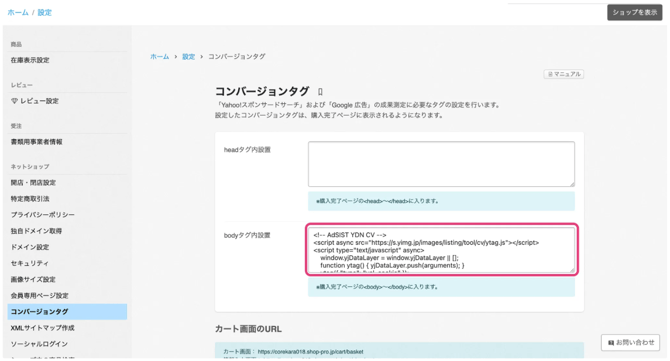Click the ショップを表示 button

[x=635, y=12]
